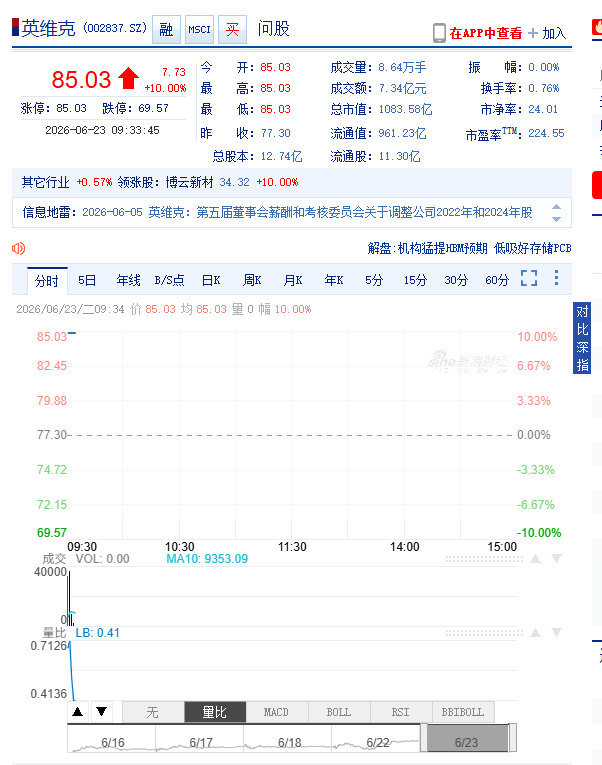Click the MA10: 9353.09 label
This screenshot has height=765, width=602.
pyautogui.click(x=207, y=559)
